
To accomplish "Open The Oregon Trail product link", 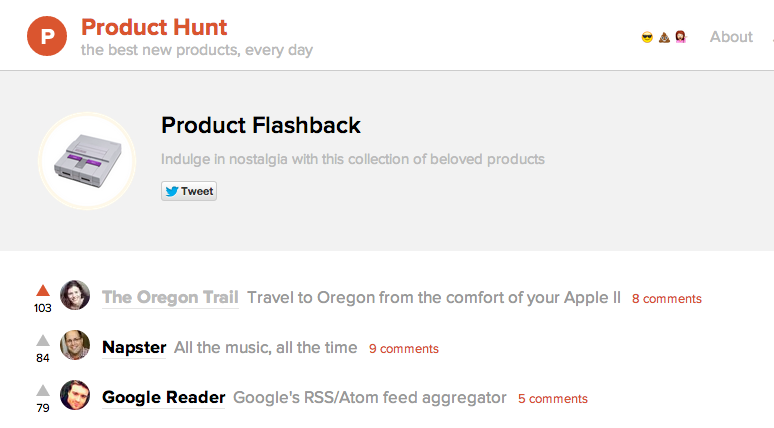I will [170, 297].
